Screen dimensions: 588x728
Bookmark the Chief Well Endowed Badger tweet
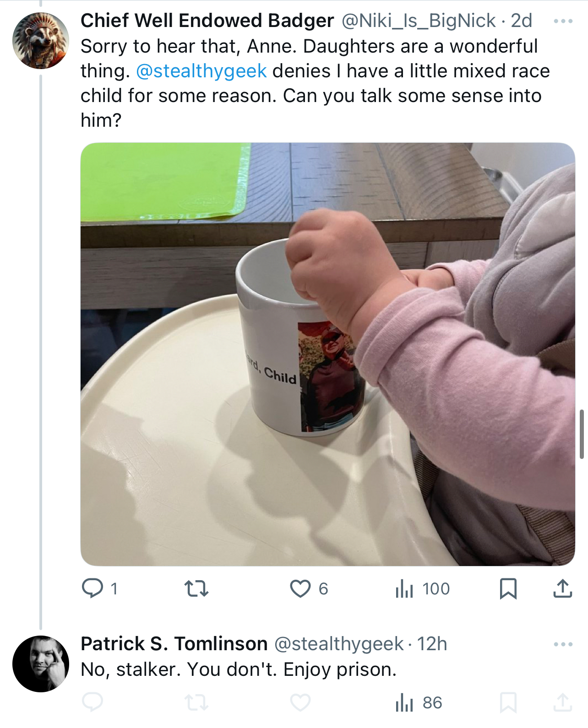tap(508, 588)
